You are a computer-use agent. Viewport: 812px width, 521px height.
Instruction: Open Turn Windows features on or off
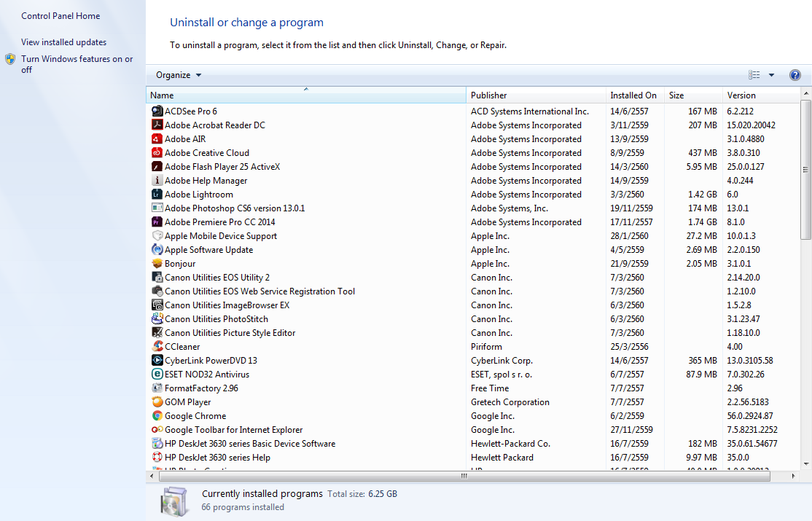tap(77, 64)
